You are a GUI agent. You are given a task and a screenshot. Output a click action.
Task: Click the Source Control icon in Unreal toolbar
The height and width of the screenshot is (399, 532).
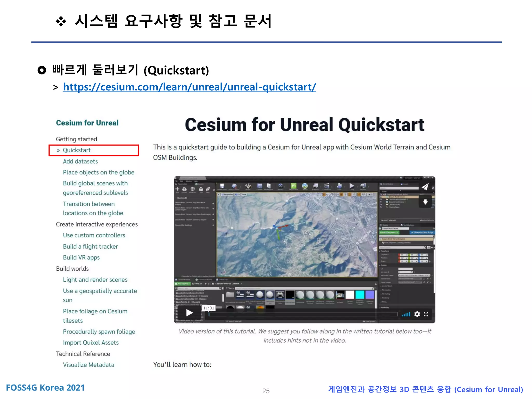click(x=234, y=187)
